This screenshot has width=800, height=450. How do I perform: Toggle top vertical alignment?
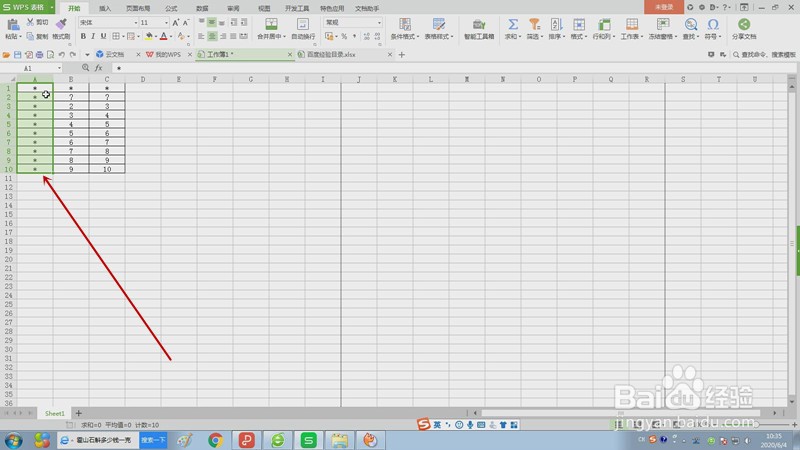201,22
